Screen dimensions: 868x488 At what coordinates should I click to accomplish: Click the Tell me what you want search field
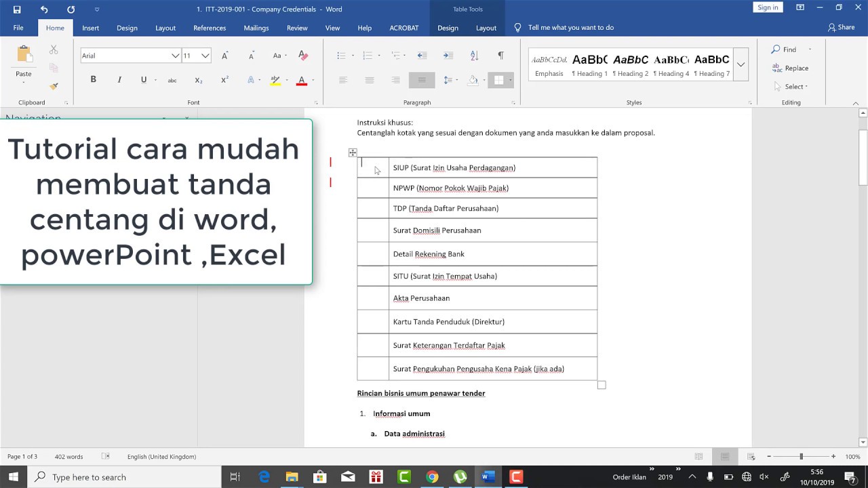point(570,28)
